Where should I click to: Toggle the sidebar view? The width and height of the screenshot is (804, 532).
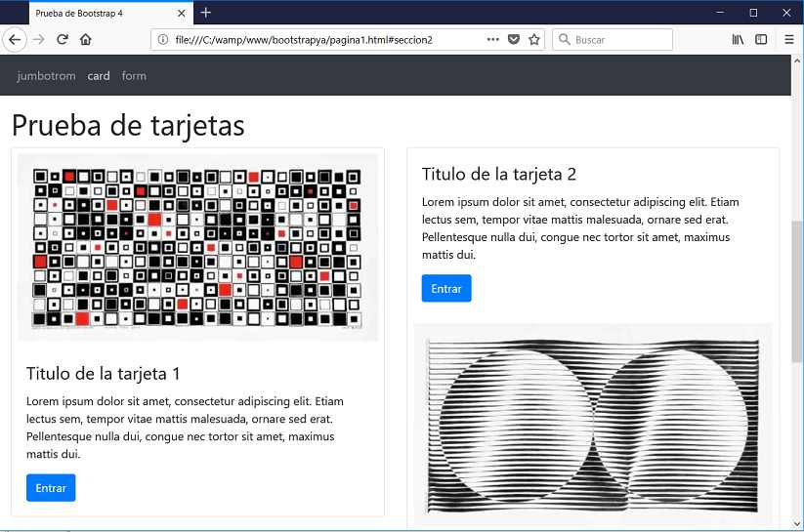pos(761,39)
